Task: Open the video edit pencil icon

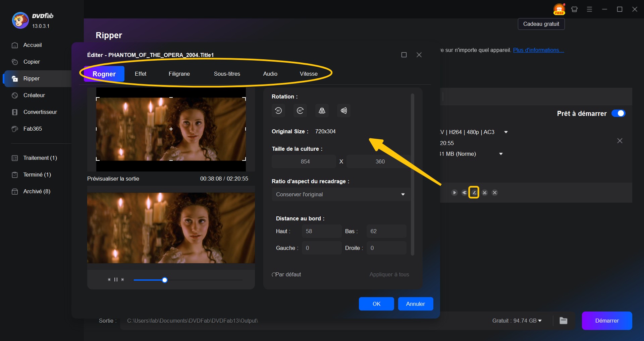Action: 474,193
